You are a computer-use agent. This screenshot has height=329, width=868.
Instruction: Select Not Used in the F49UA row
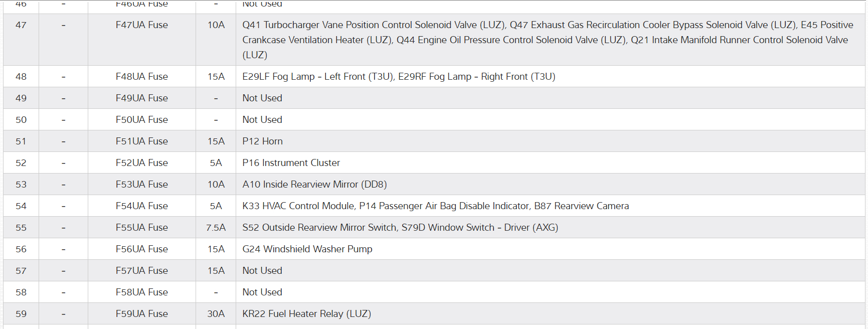(x=262, y=98)
